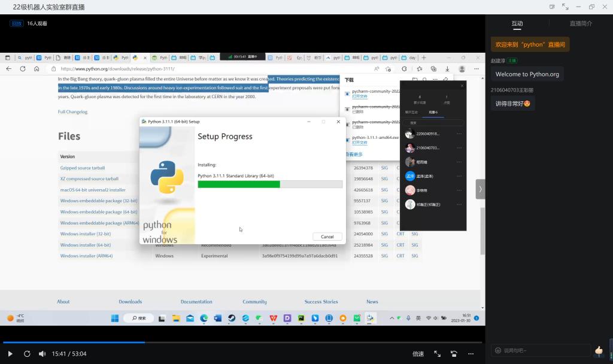Send a thumbs-up like

click(599, 350)
